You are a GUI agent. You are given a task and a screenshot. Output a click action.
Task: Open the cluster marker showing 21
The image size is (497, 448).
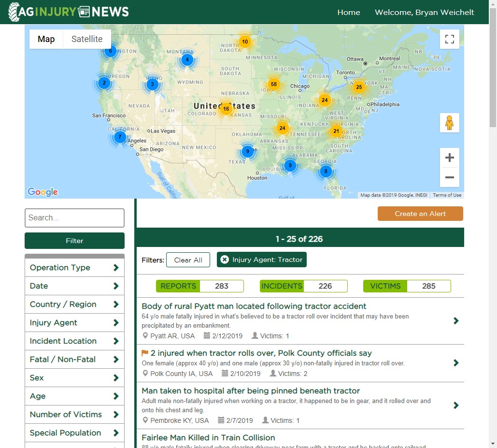[x=336, y=131]
